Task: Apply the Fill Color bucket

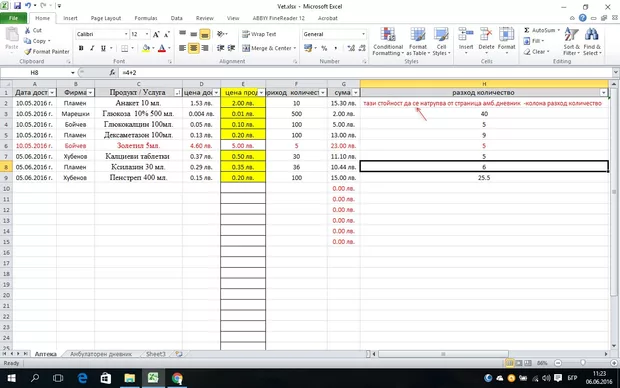Action: click(x=146, y=48)
